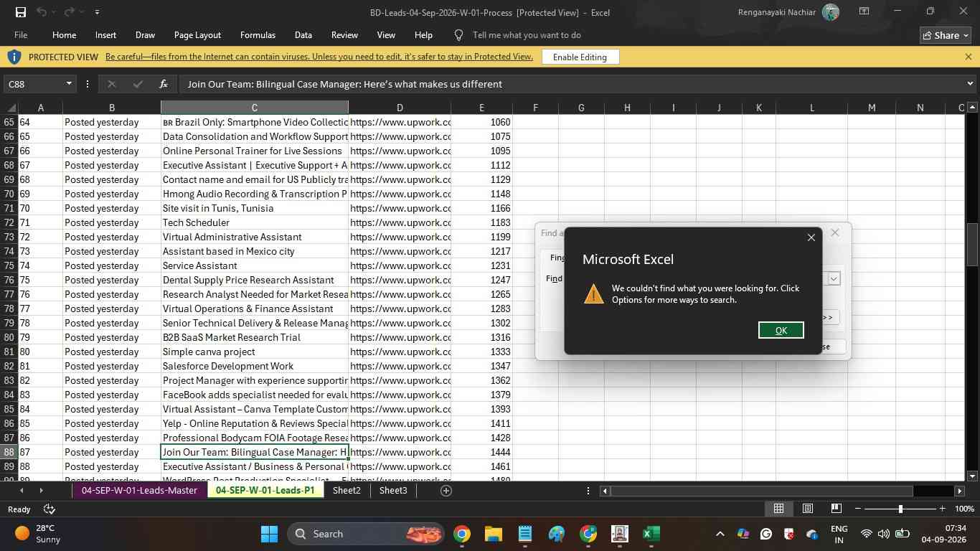Open the Customize Quick Access Toolbar dropdown
The width and height of the screenshot is (980, 551).
pyautogui.click(x=97, y=12)
